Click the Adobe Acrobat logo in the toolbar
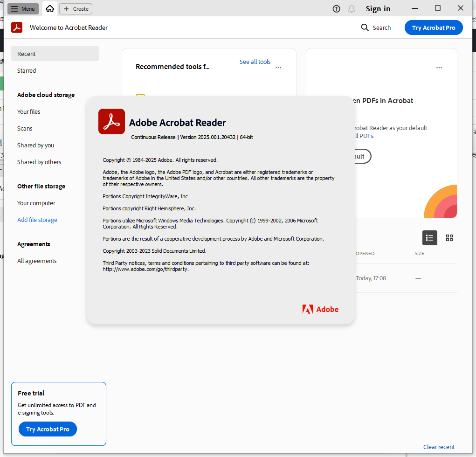Viewport: 476px width, 457px height. tap(17, 28)
